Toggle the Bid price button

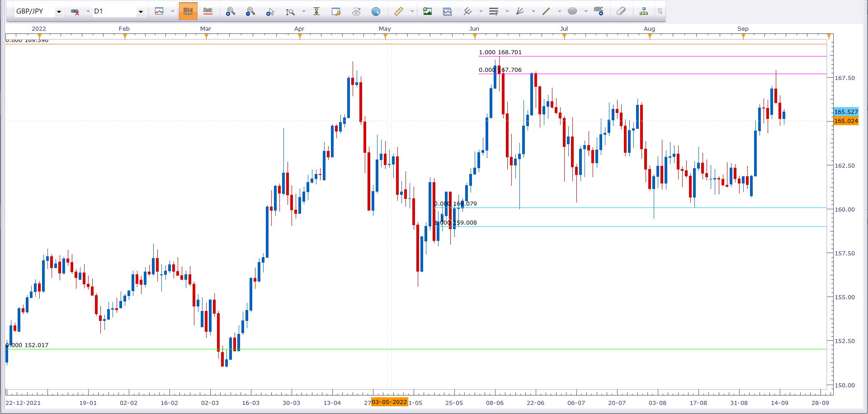tap(188, 11)
